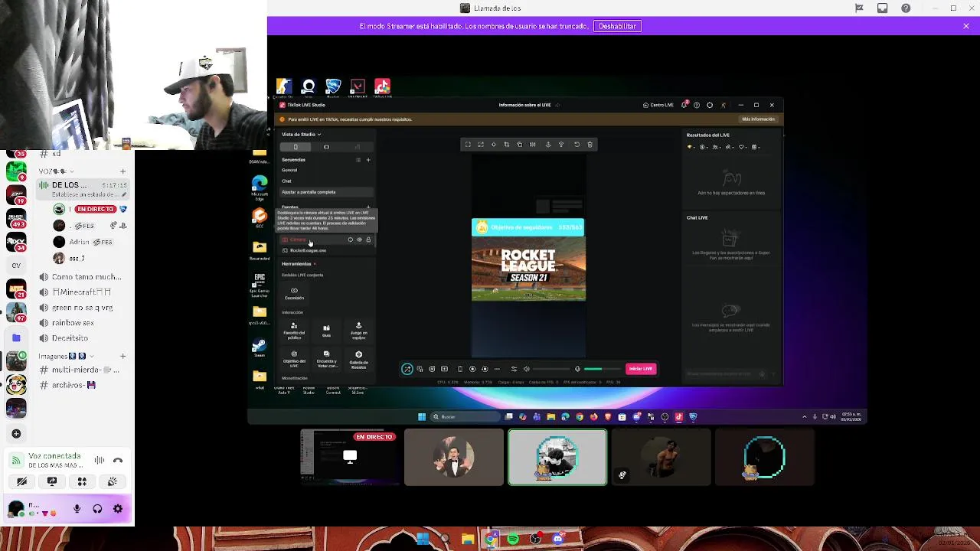Add a server with the plus button

tap(16, 434)
